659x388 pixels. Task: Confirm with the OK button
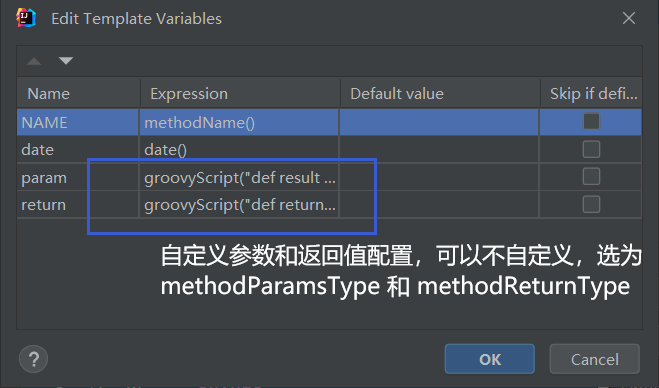(490, 359)
